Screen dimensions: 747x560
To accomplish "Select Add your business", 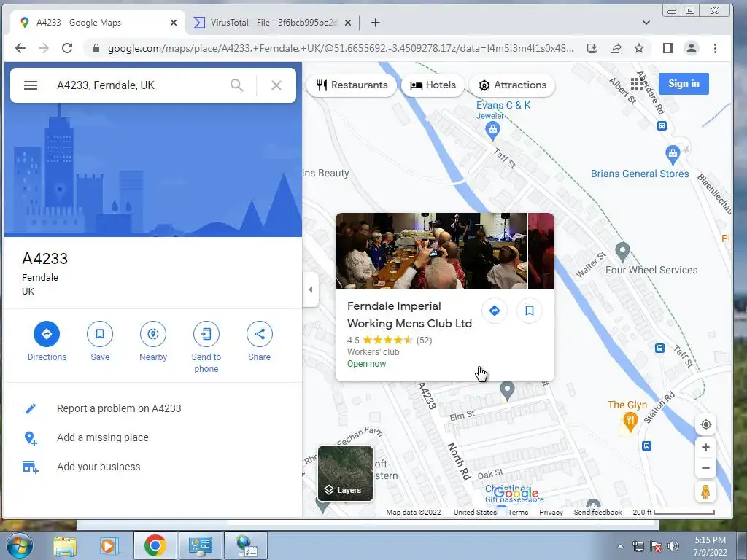I will [x=98, y=467].
